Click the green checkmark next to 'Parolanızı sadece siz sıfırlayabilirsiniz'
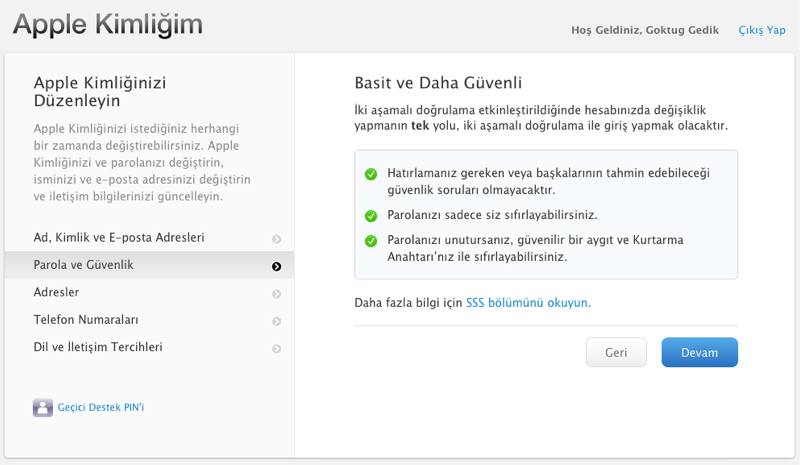This screenshot has height=465, width=800. point(370,215)
